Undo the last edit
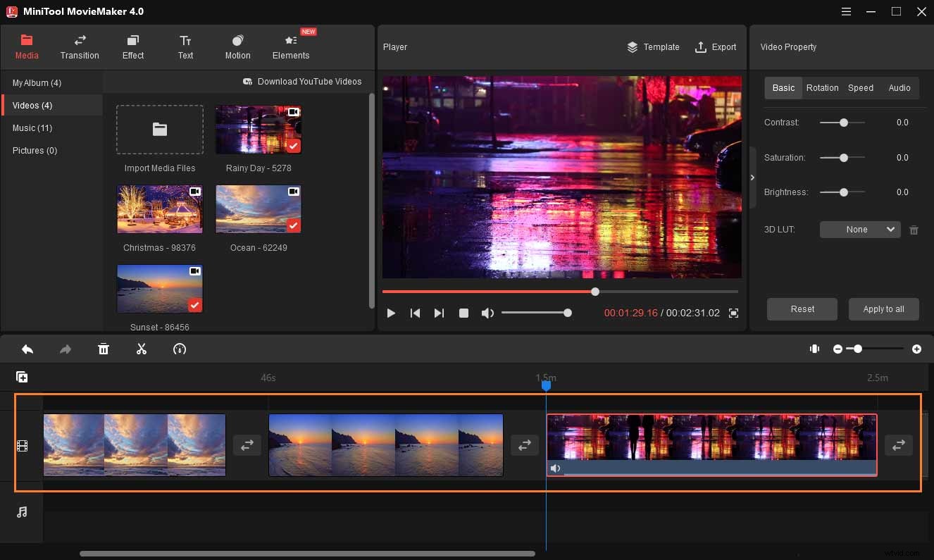Viewport: 934px width, 560px height. (27, 349)
